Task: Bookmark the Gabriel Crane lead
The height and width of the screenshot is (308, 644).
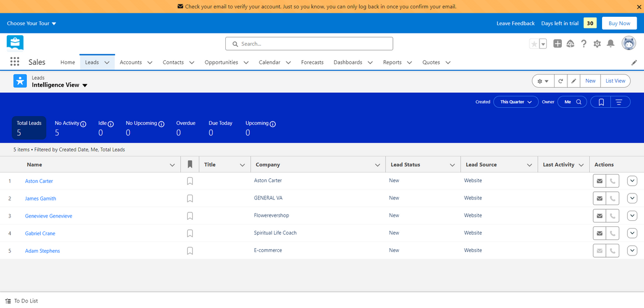Action: coord(190,233)
